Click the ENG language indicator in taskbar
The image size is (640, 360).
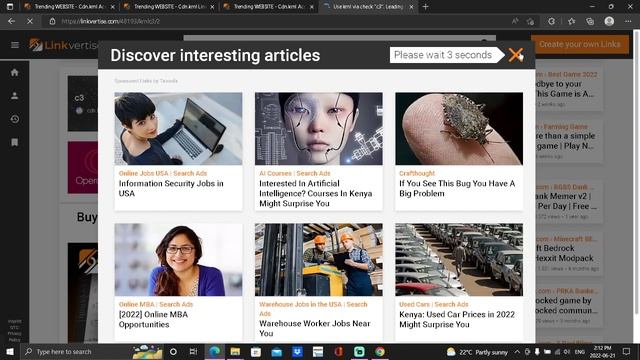580,351
